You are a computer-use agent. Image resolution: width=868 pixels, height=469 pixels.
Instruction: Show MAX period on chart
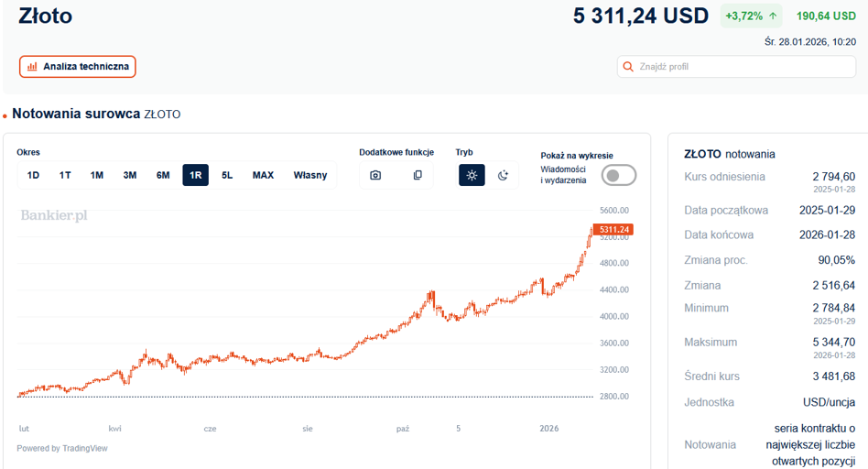263,175
